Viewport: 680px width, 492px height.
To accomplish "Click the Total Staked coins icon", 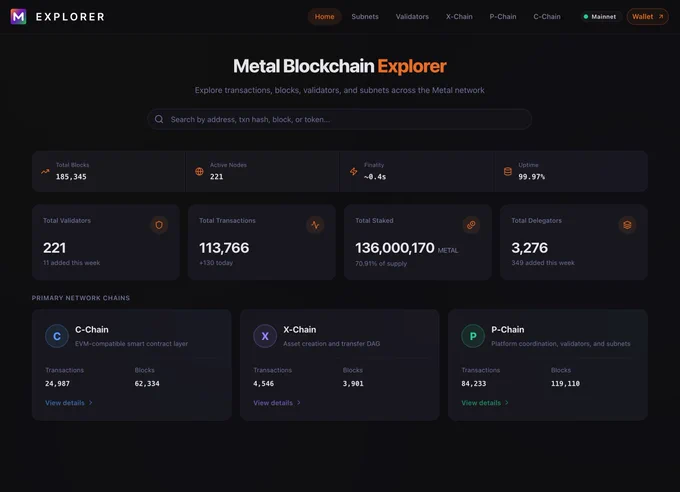I will (471, 225).
